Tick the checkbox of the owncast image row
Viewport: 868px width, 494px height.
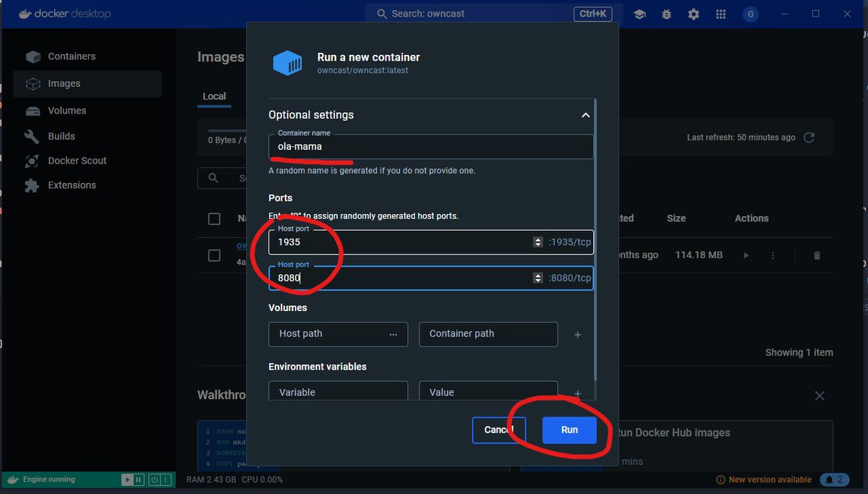click(x=214, y=255)
